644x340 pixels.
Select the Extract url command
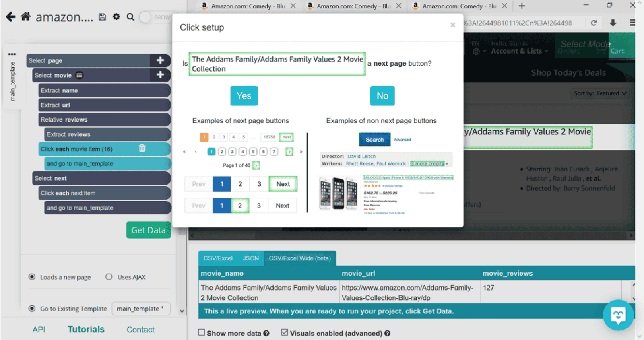coord(105,105)
